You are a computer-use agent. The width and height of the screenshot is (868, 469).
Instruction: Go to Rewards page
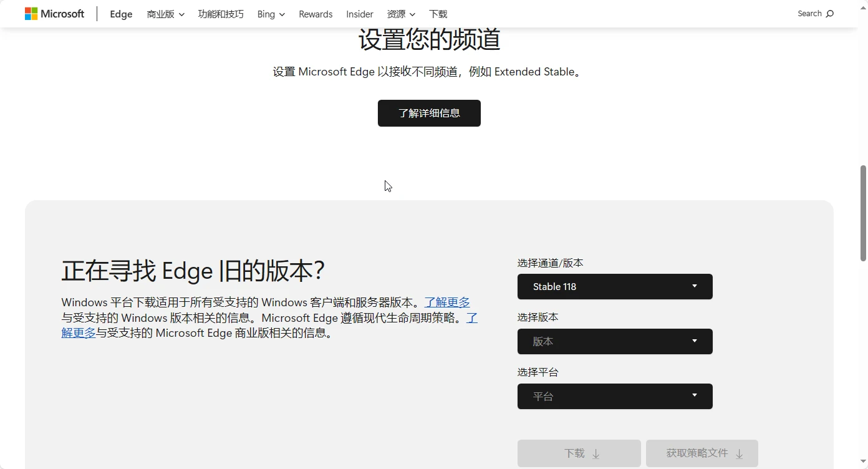tap(316, 14)
